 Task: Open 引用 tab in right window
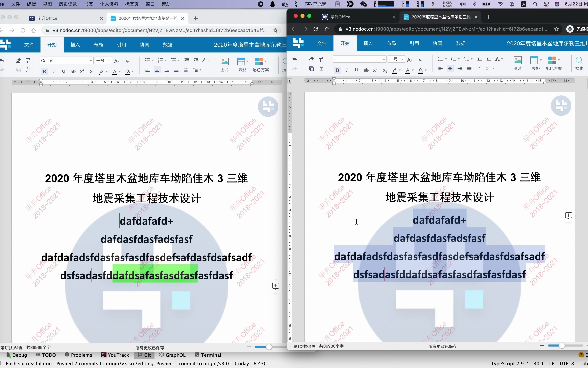(x=414, y=43)
